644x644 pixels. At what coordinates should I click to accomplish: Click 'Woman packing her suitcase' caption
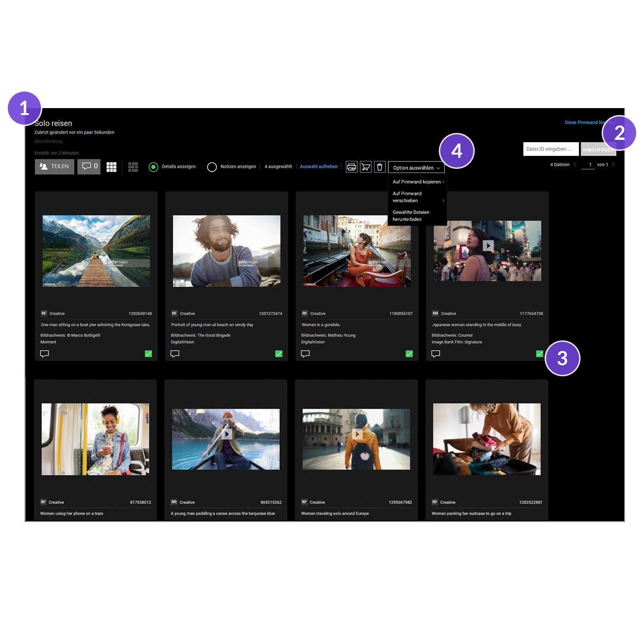[x=471, y=513]
